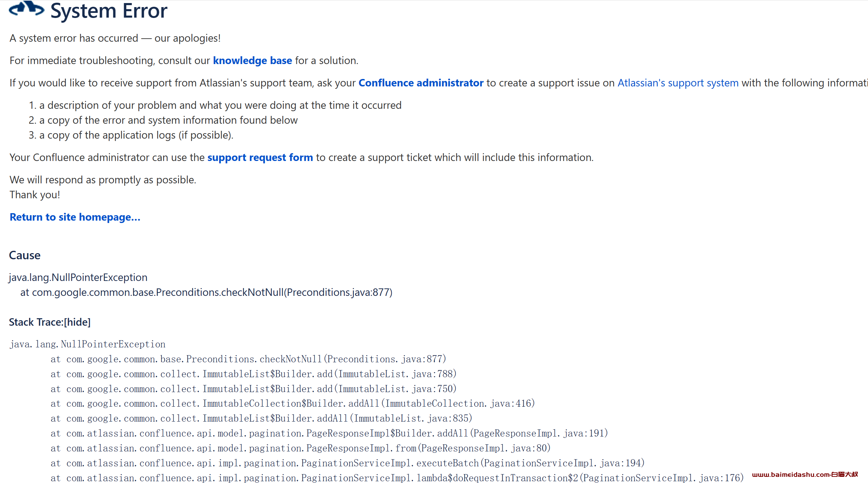Click the System Error heading
This screenshot has height=487, width=868.
coord(109,11)
